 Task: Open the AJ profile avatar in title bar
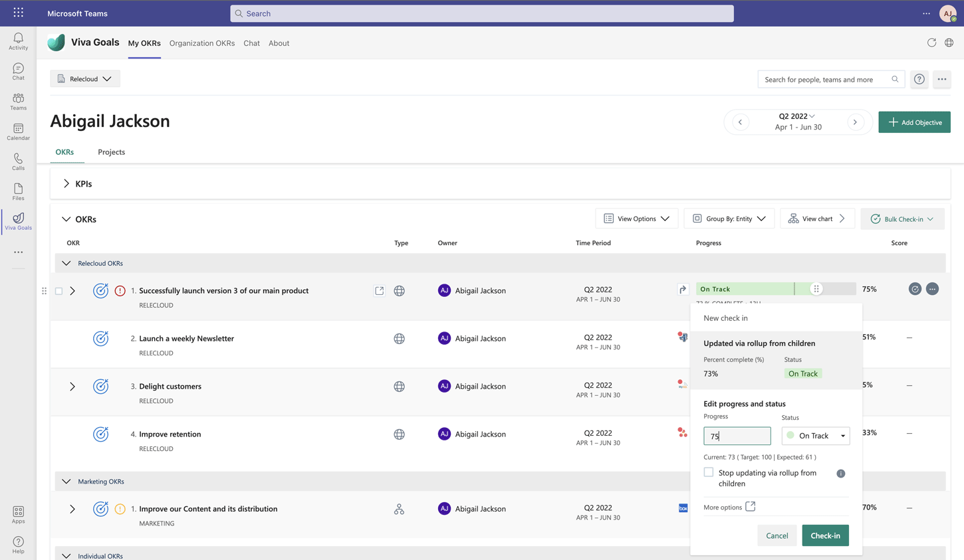click(x=948, y=13)
